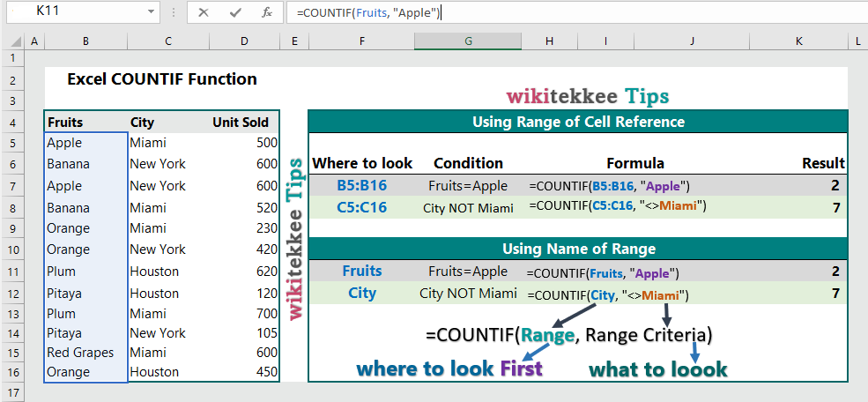Select row 4 header
Viewport: 868px width, 402px height.
12,123
